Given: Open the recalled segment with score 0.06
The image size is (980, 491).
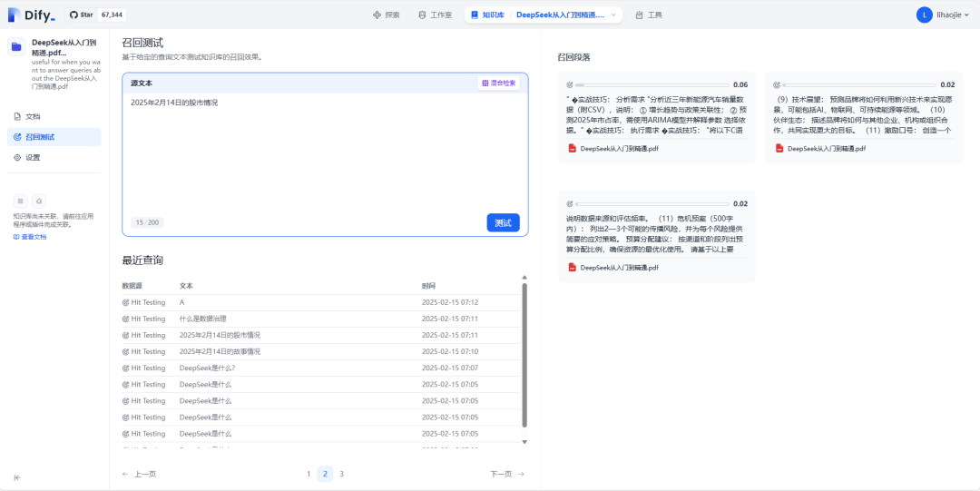Looking at the screenshot, I should pyautogui.click(x=656, y=118).
